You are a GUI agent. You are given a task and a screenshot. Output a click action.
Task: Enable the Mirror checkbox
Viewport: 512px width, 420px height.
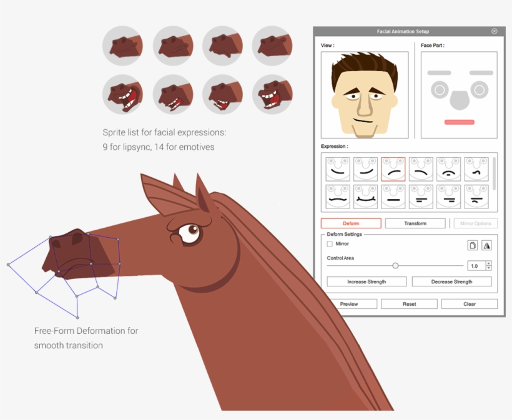(x=330, y=244)
